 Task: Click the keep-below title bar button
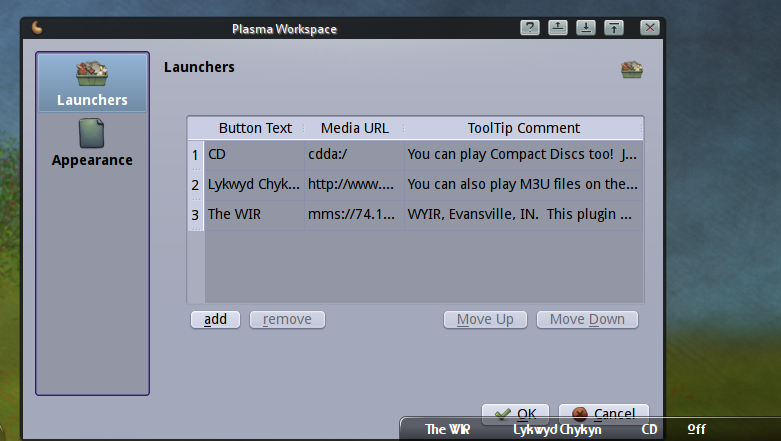pos(586,27)
